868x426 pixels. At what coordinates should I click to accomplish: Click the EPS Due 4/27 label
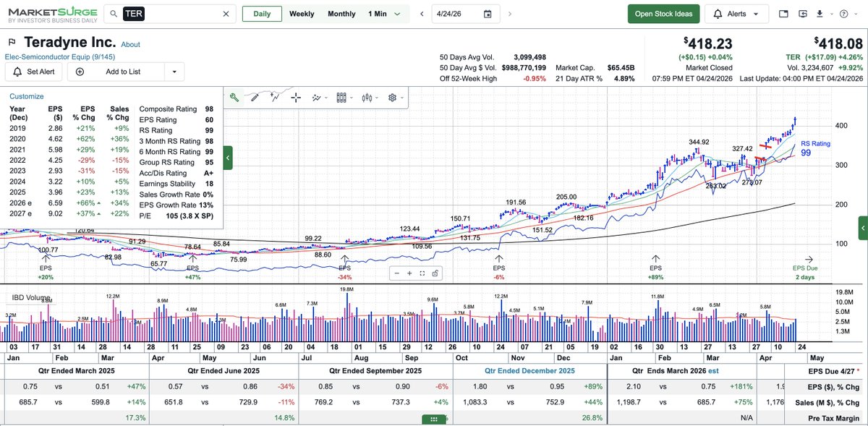click(x=833, y=370)
